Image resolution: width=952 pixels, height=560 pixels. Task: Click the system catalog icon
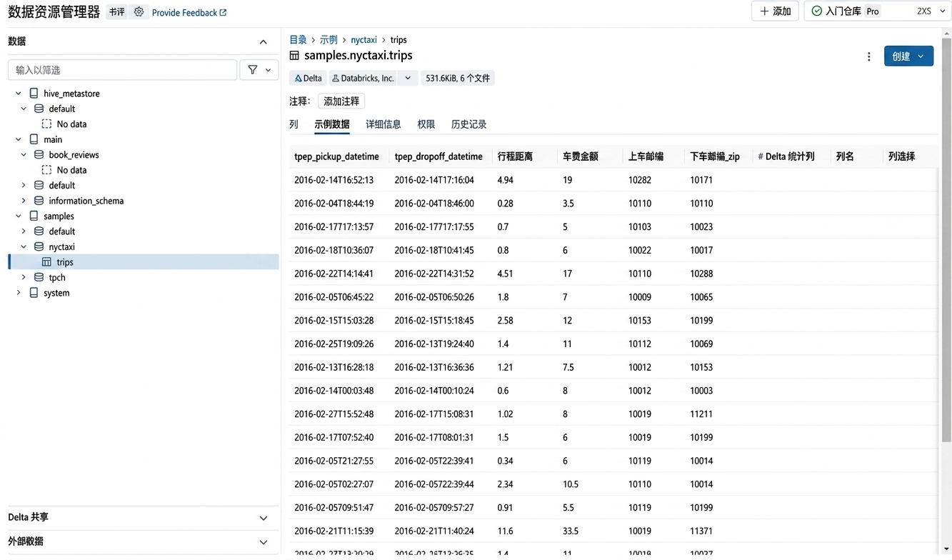(34, 293)
